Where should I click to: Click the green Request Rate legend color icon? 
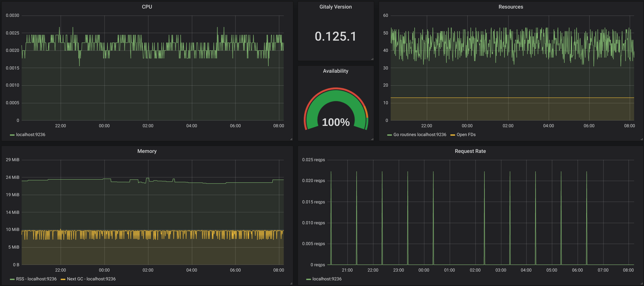pyautogui.click(x=308, y=279)
